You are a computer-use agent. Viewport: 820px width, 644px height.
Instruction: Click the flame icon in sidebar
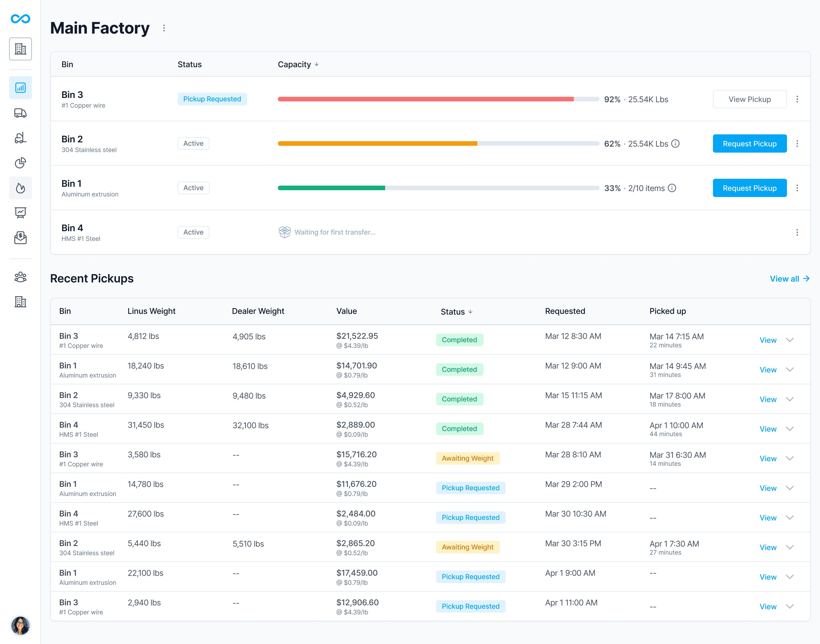20,188
